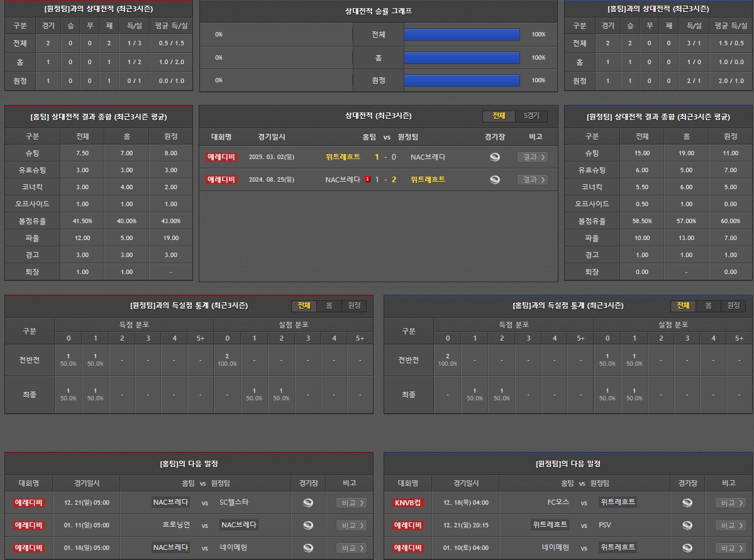Click stadium icon for 위트레흐트 vs PSV
The image size is (754, 560).
click(x=687, y=525)
